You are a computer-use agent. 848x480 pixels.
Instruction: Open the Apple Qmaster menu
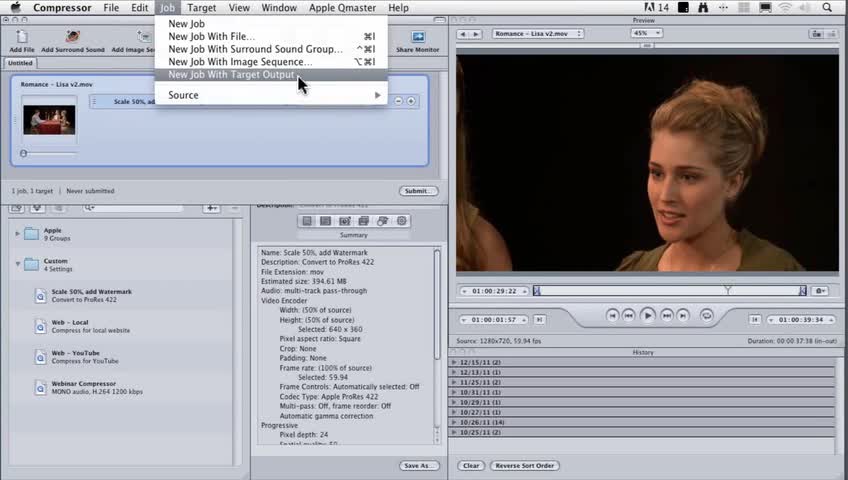click(342, 8)
